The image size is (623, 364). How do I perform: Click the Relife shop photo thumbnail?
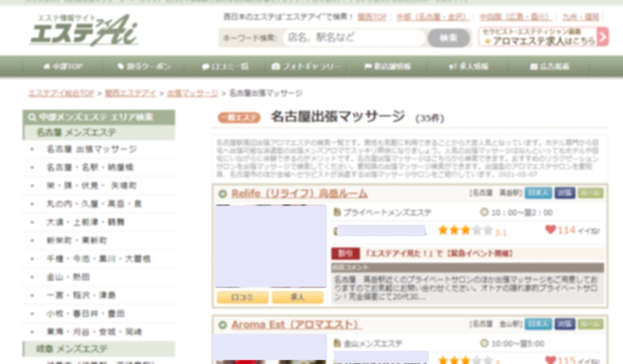tap(270, 246)
